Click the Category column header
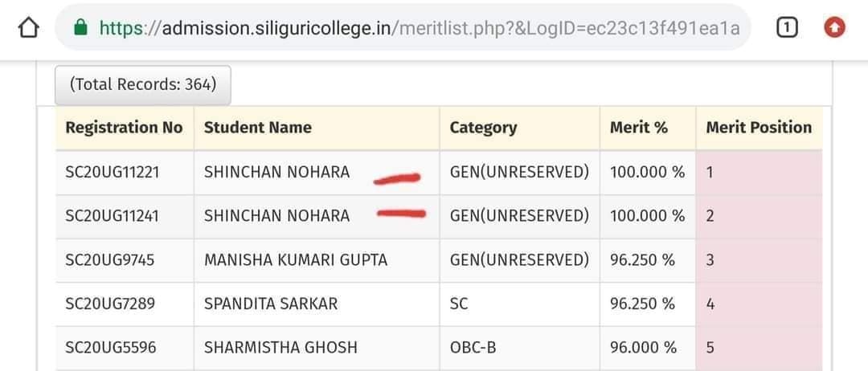The width and height of the screenshot is (868, 371). (520, 128)
